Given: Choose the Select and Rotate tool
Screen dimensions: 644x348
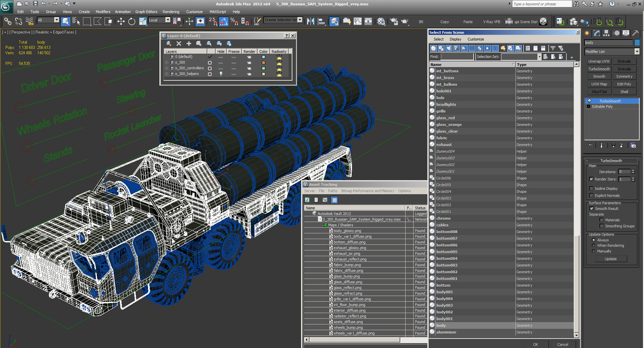Looking at the screenshot, I should [131, 21].
